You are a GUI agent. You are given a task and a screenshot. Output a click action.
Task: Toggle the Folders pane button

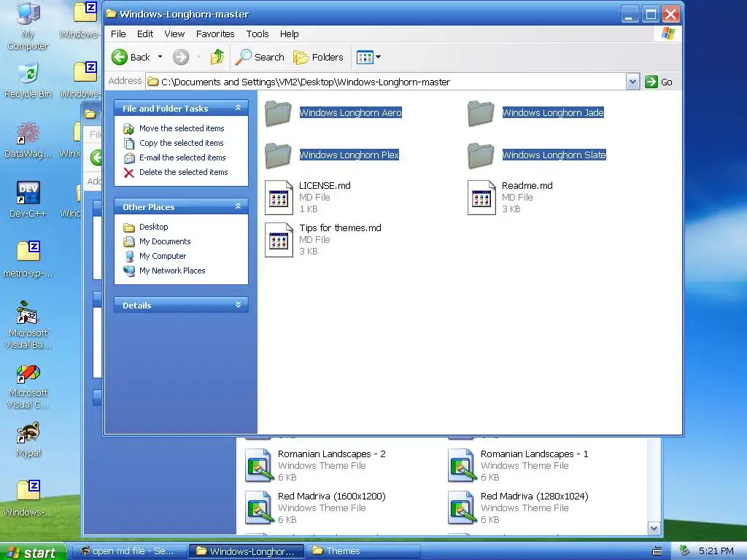point(318,57)
